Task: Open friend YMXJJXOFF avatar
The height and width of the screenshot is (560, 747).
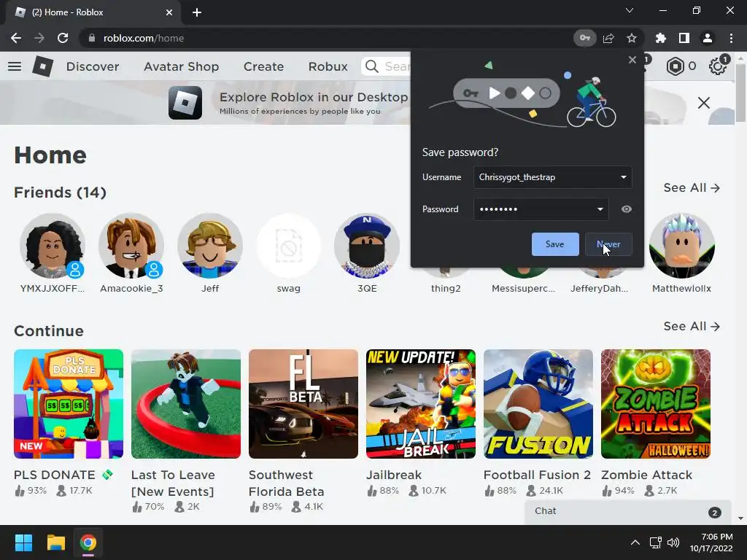Action: click(x=53, y=246)
